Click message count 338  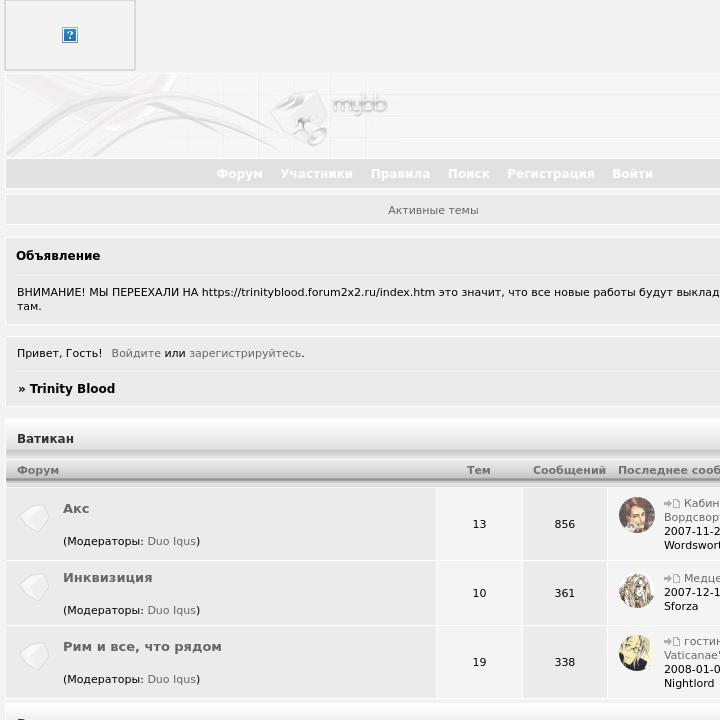click(564, 662)
